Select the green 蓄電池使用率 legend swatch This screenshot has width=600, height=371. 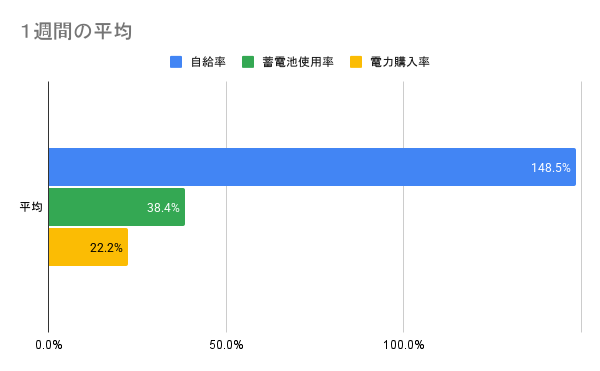[x=248, y=62]
